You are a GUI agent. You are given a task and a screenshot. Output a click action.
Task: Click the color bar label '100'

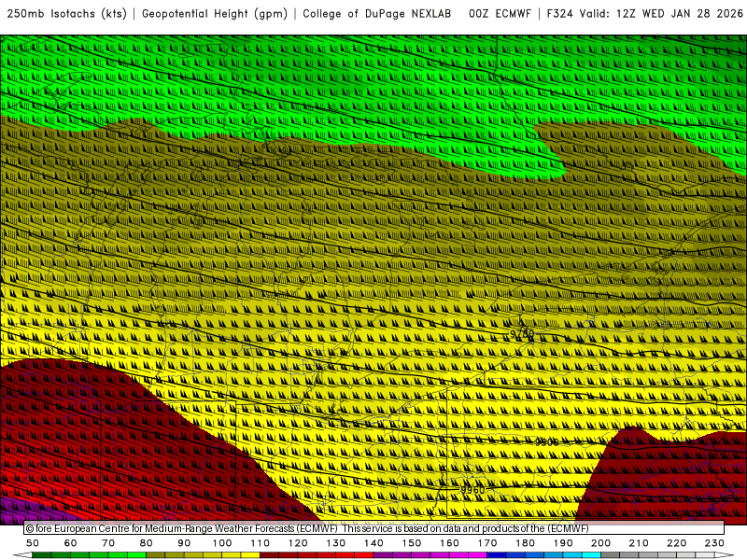click(222, 543)
